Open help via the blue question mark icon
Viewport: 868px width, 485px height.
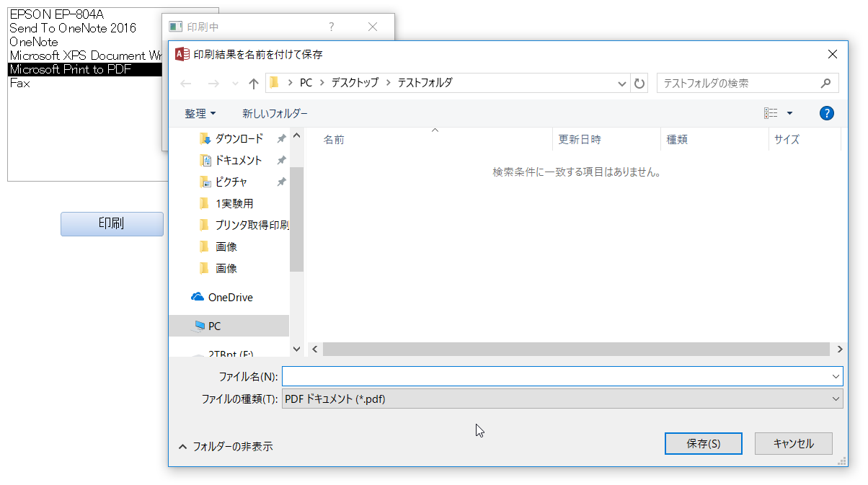pyautogui.click(x=826, y=112)
